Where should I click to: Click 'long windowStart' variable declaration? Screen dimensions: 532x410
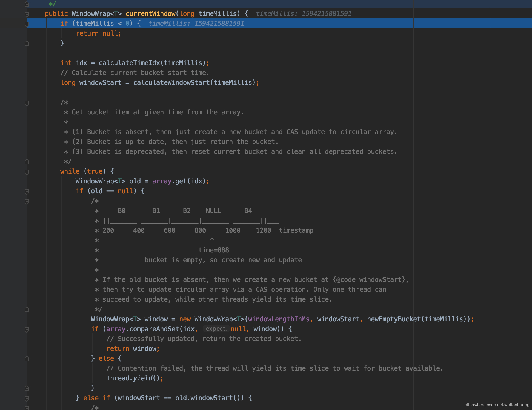pos(91,83)
